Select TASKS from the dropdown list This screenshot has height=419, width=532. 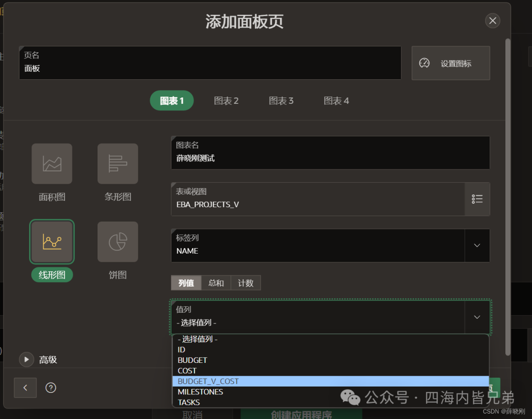(331, 402)
